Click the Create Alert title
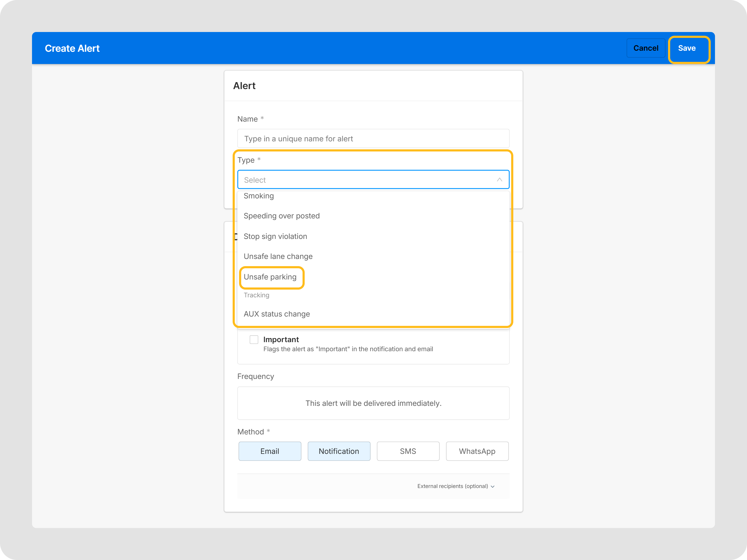 point(72,48)
